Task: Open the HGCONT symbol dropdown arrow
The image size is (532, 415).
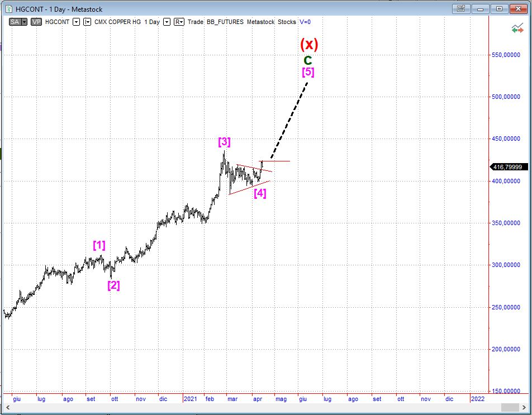Action: pos(77,22)
